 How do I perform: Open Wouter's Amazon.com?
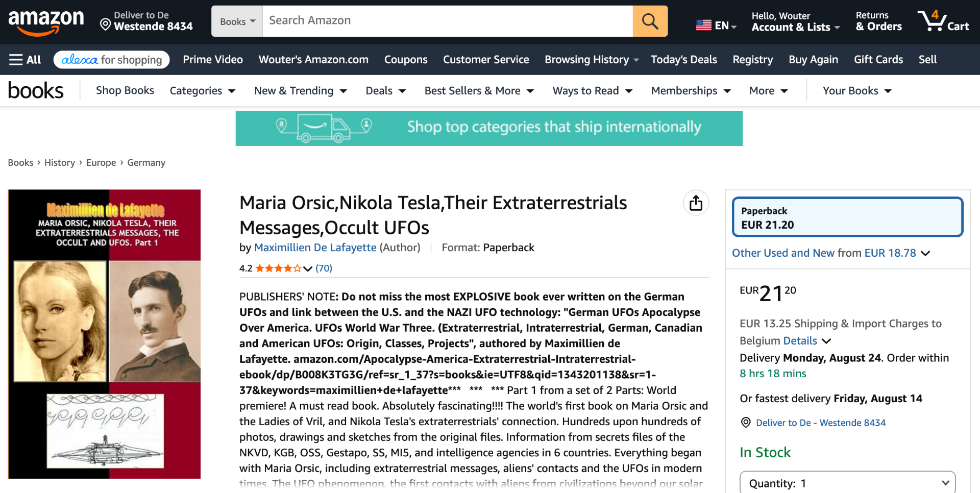[313, 60]
